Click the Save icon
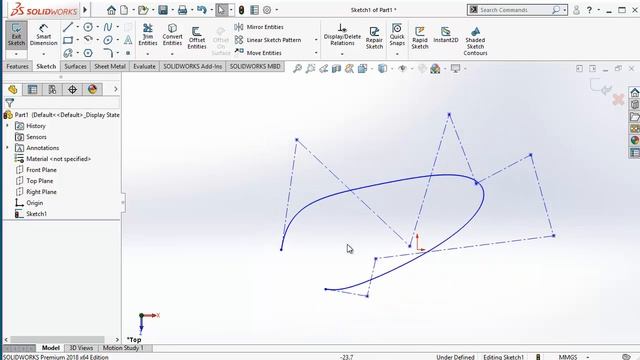Viewport: 640px width, 360px height. [163, 10]
